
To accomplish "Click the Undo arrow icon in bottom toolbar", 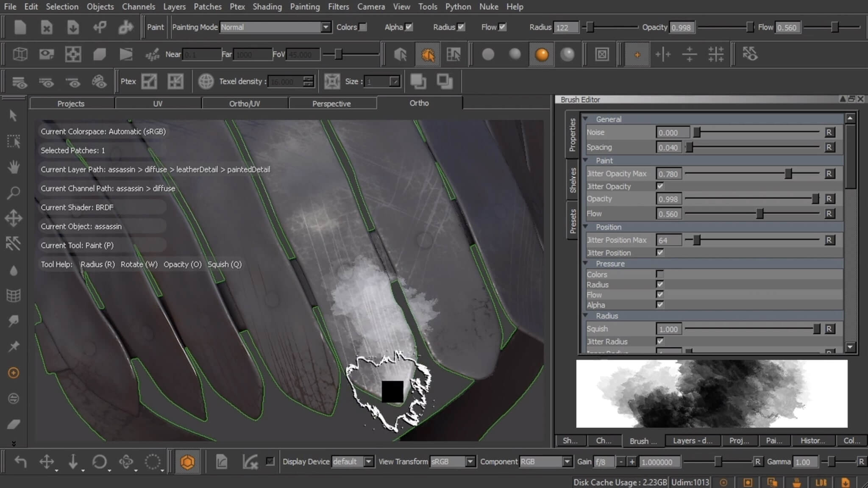I will click(x=20, y=461).
